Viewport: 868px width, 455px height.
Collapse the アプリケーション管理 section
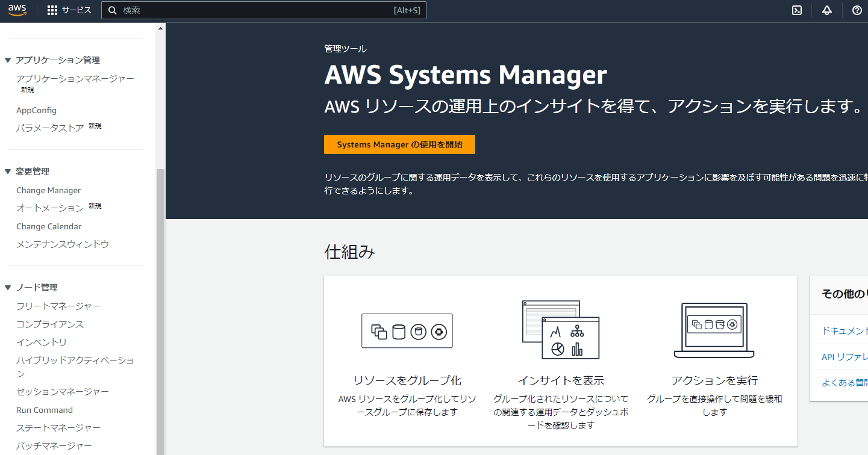[x=8, y=60]
